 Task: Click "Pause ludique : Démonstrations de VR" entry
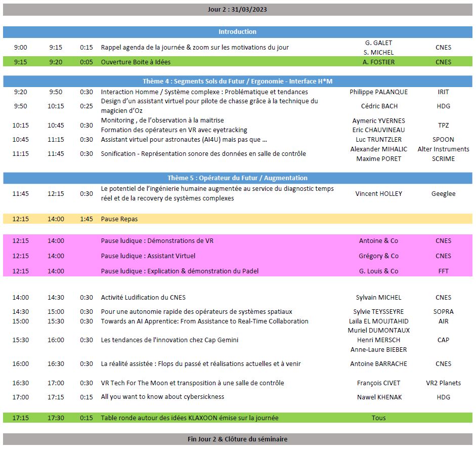[157, 241]
